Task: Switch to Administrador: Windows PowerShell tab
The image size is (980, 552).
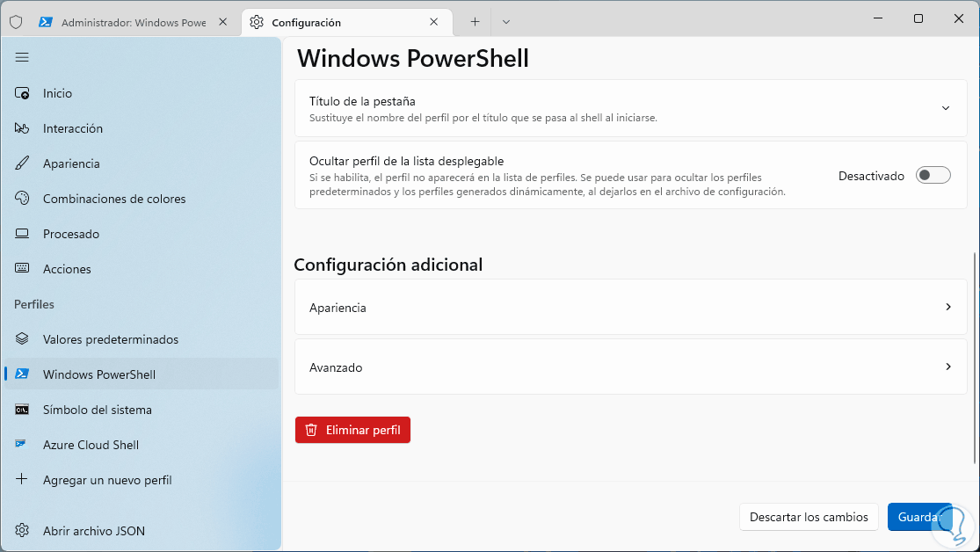Action: (132, 22)
